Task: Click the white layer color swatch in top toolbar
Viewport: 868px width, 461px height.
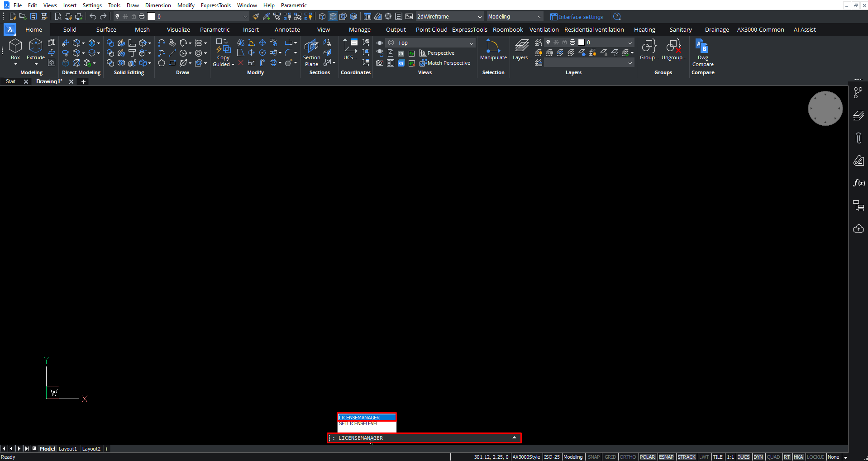Action: [x=151, y=16]
